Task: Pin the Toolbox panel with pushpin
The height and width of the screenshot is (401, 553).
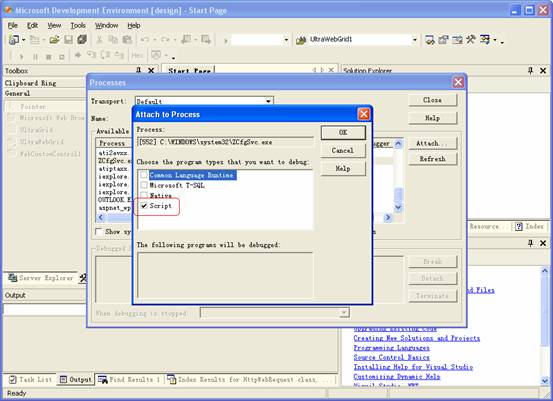Action: tap(139, 71)
